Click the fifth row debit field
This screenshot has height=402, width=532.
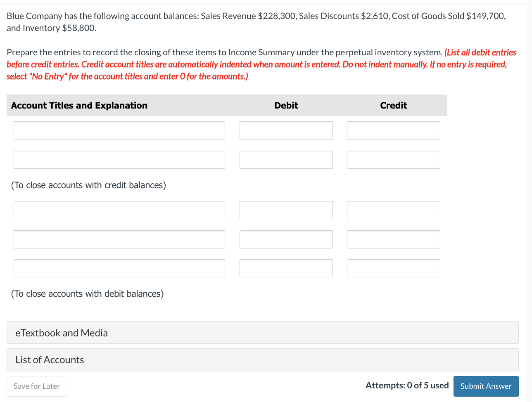coord(286,268)
